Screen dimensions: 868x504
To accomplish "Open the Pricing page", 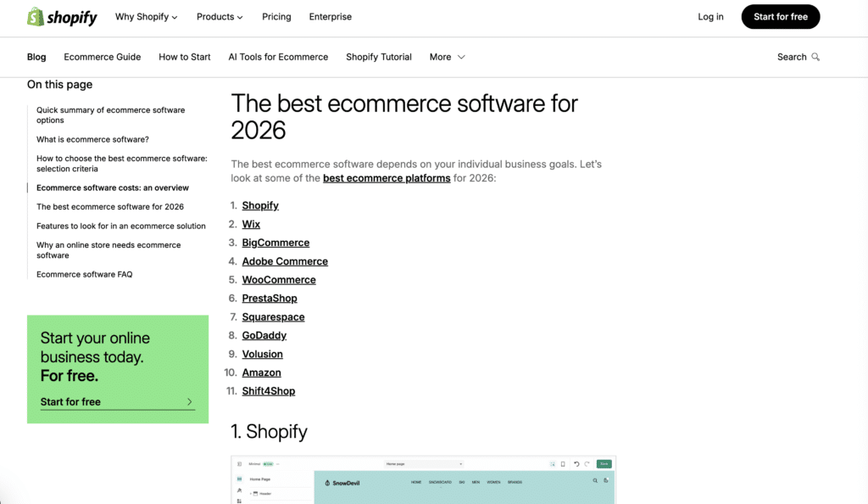I will (276, 17).
